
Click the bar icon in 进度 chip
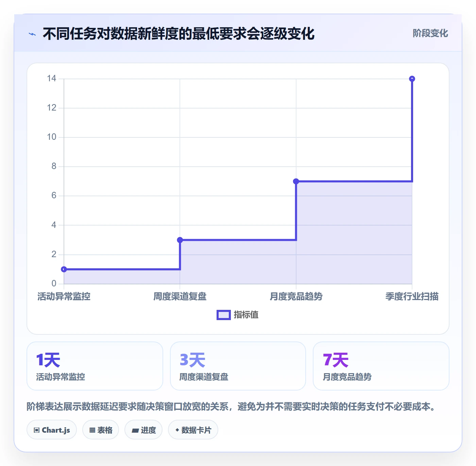click(x=135, y=431)
